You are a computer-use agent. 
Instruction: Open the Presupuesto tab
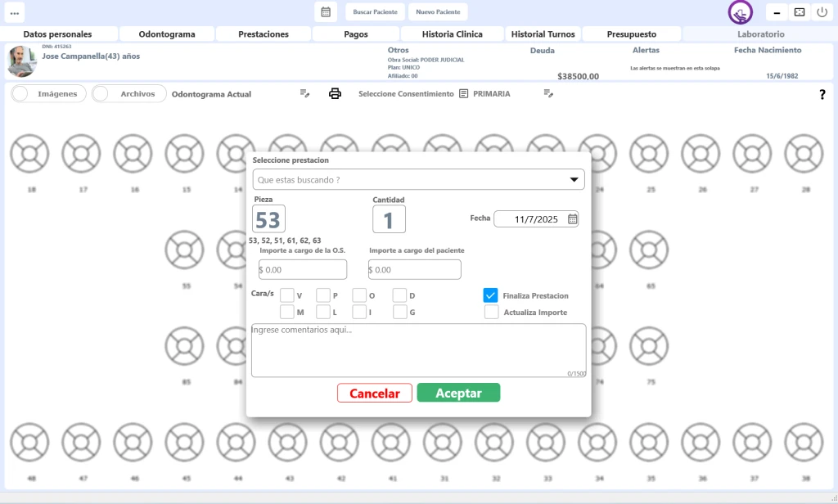631,34
